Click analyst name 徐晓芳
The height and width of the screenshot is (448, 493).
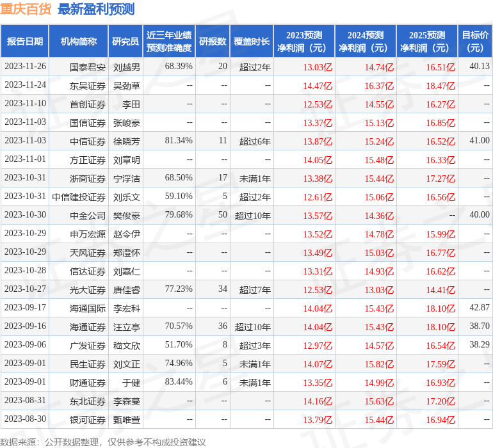tap(127, 141)
